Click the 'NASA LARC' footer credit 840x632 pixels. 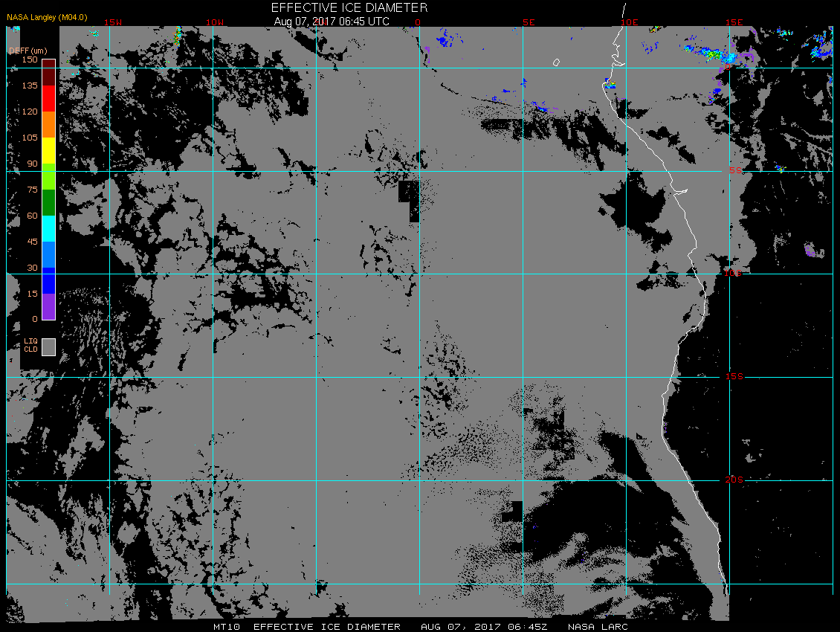coord(598,627)
